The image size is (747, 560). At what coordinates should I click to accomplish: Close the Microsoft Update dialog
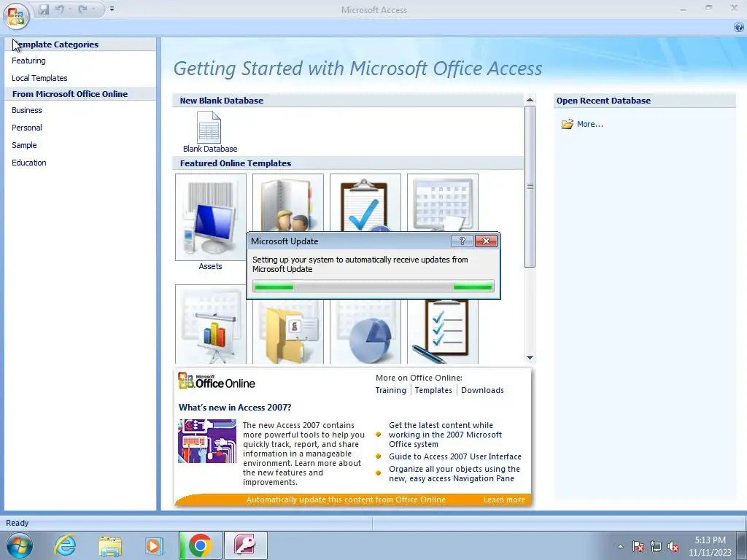click(x=486, y=241)
